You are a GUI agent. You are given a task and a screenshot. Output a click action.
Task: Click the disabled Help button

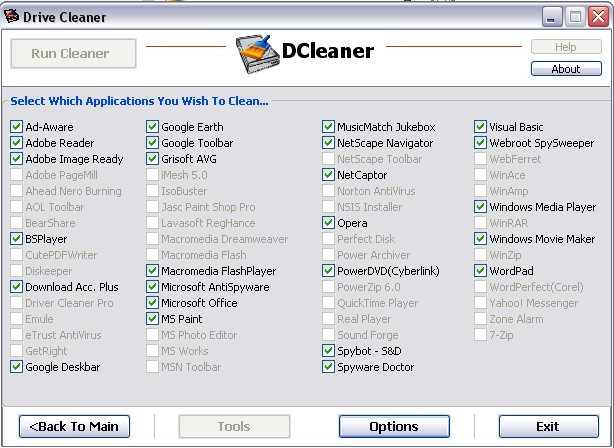coord(566,47)
